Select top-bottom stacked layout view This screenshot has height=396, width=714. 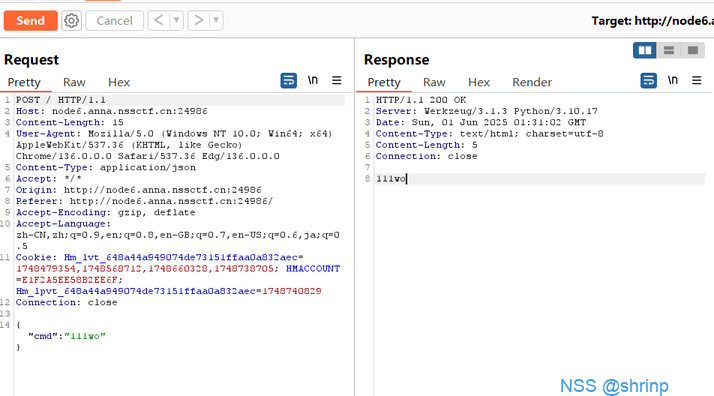click(x=669, y=50)
